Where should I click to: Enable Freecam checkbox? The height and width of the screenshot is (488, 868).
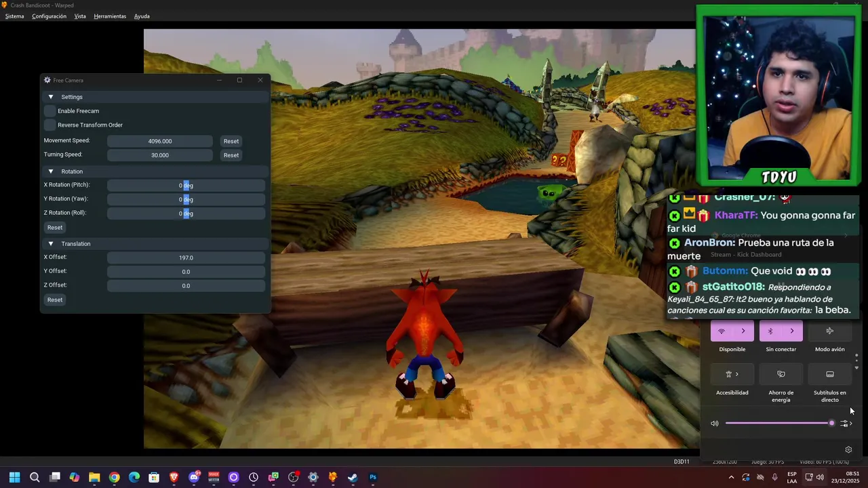click(50, 110)
